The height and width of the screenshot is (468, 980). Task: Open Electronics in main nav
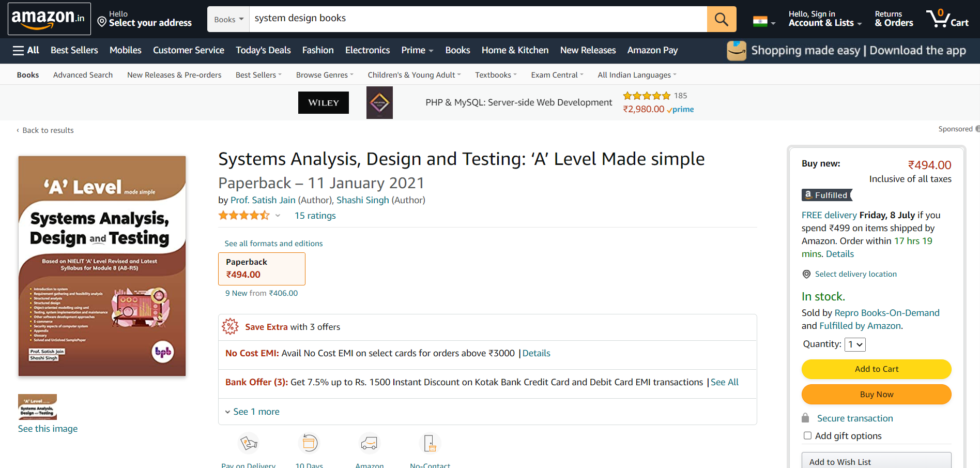click(x=367, y=50)
